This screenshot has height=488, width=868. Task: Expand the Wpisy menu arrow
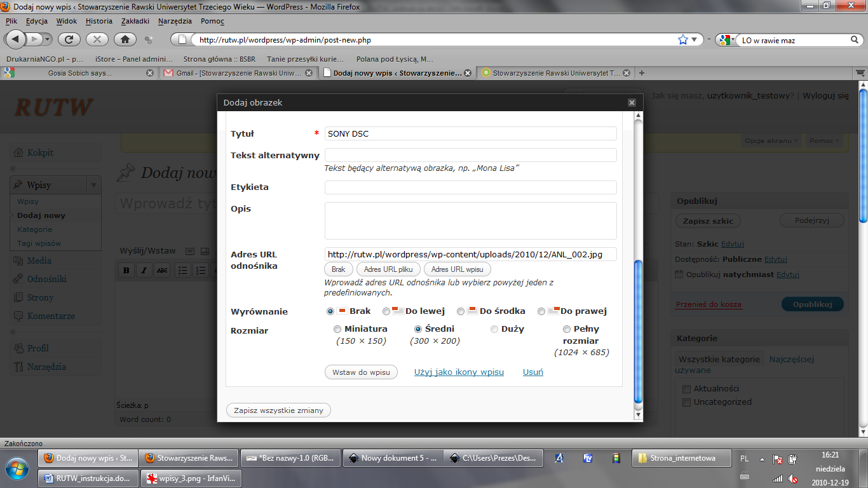pos(94,185)
